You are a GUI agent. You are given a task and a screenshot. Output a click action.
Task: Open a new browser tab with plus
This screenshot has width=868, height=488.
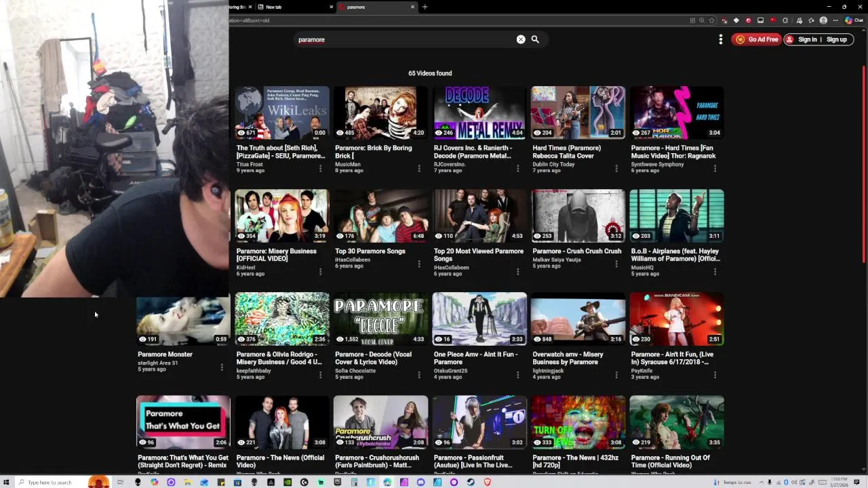(x=425, y=7)
